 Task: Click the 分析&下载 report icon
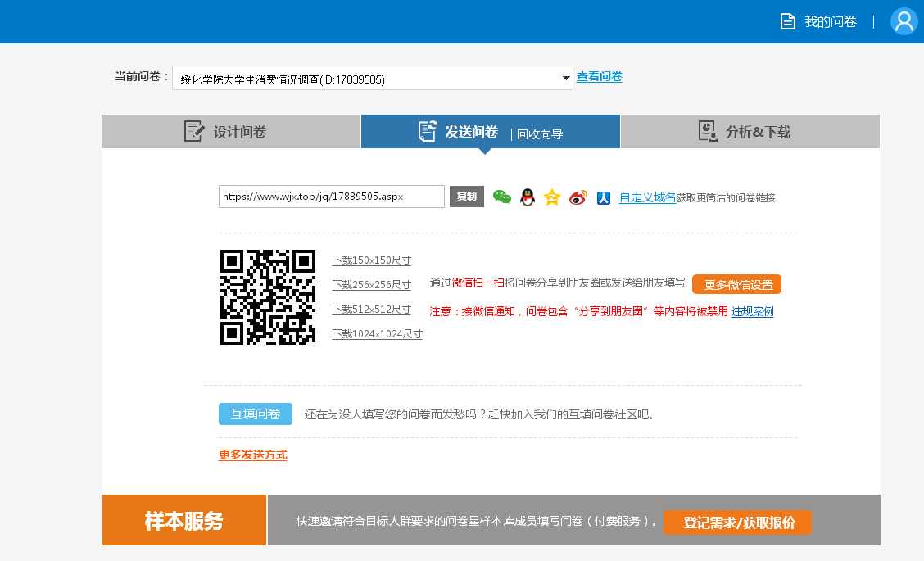coord(707,131)
